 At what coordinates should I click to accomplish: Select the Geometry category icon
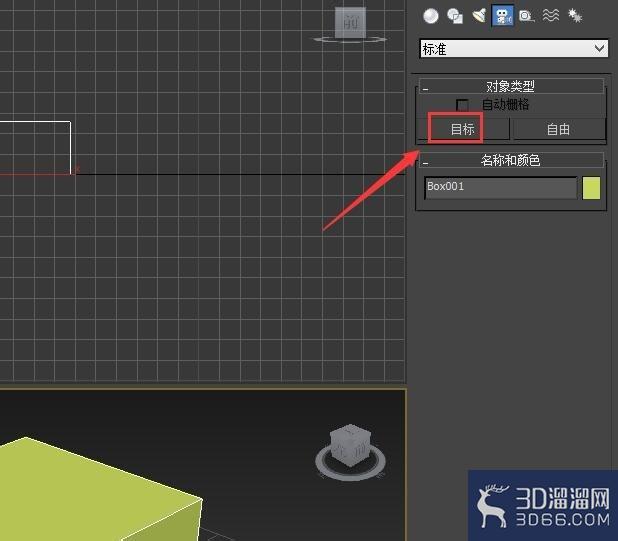pos(430,16)
